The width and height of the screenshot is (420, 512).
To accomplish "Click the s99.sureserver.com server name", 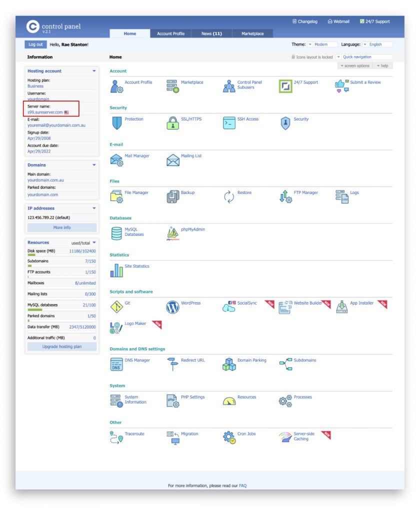I will pos(45,112).
